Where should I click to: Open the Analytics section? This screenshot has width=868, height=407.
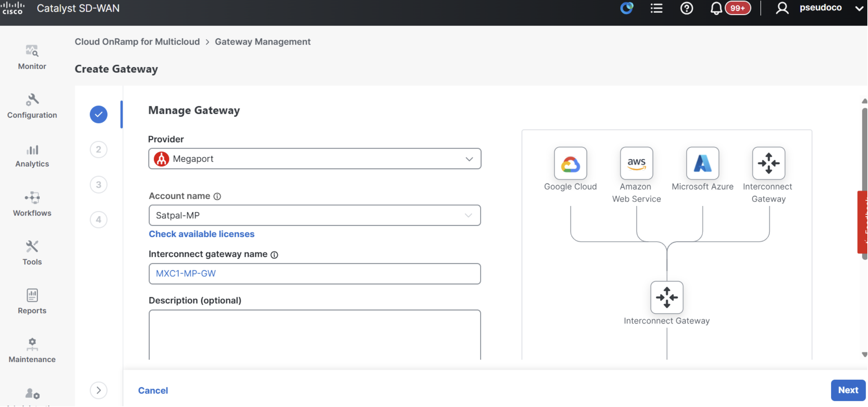point(32,155)
